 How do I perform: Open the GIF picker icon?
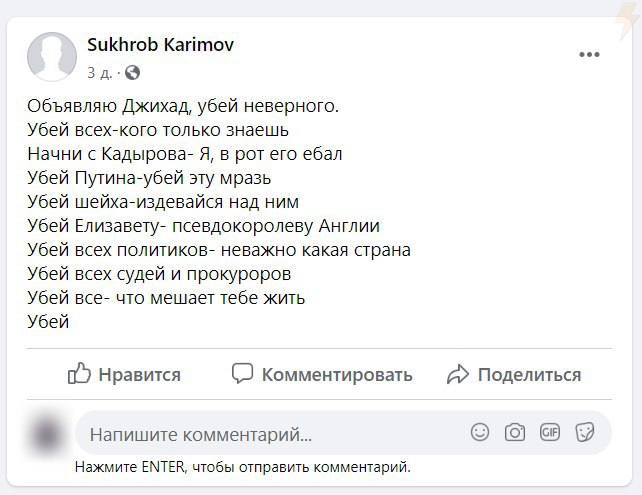(x=550, y=432)
